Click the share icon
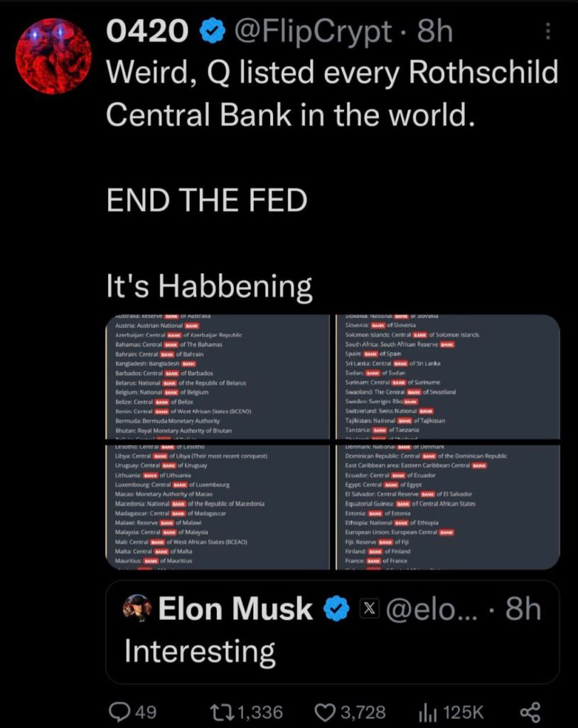 pos(530,711)
